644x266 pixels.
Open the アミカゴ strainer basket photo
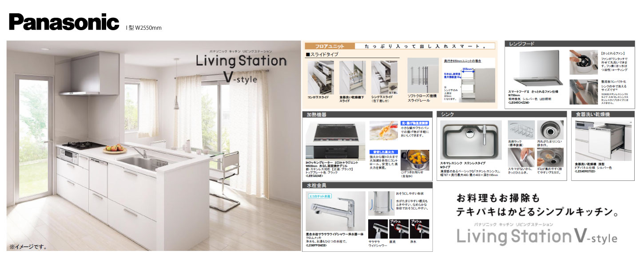(x=550, y=157)
